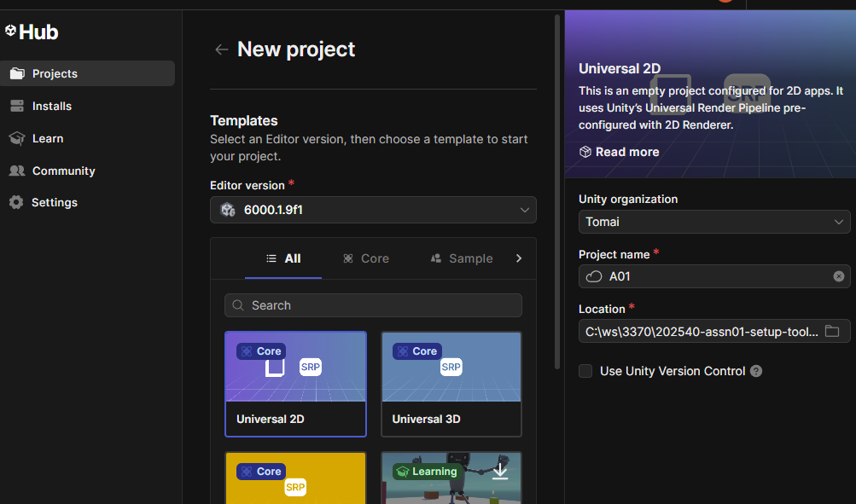Click the Unity editor icon beside 6000.1.9f1
This screenshot has width=856, height=504.
pyautogui.click(x=228, y=210)
